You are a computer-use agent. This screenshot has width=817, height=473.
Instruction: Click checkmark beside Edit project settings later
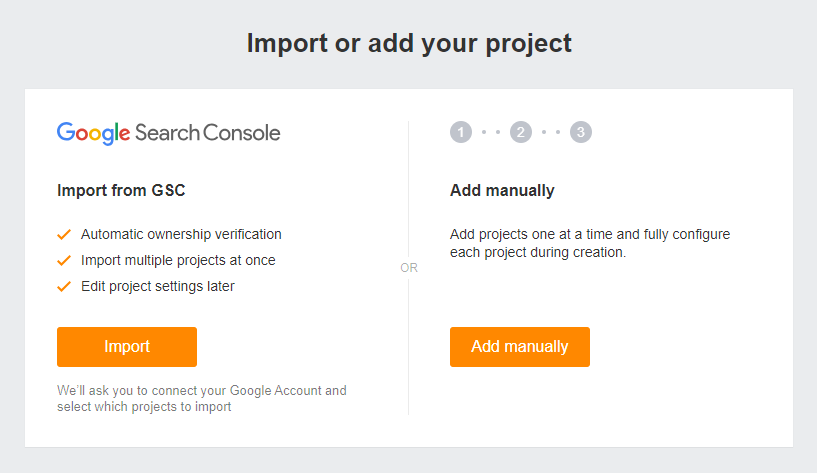[64, 286]
